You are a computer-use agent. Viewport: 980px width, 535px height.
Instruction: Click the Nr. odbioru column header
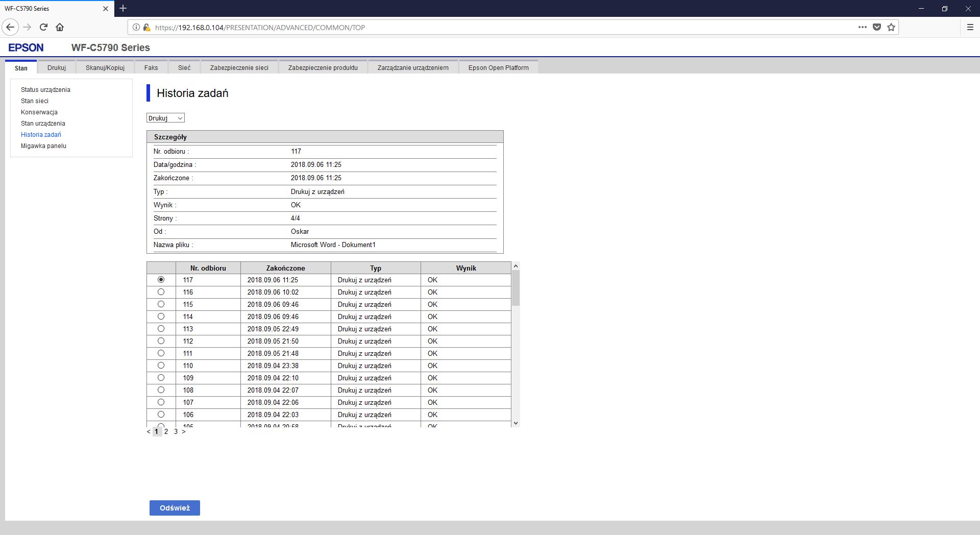click(208, 268)
